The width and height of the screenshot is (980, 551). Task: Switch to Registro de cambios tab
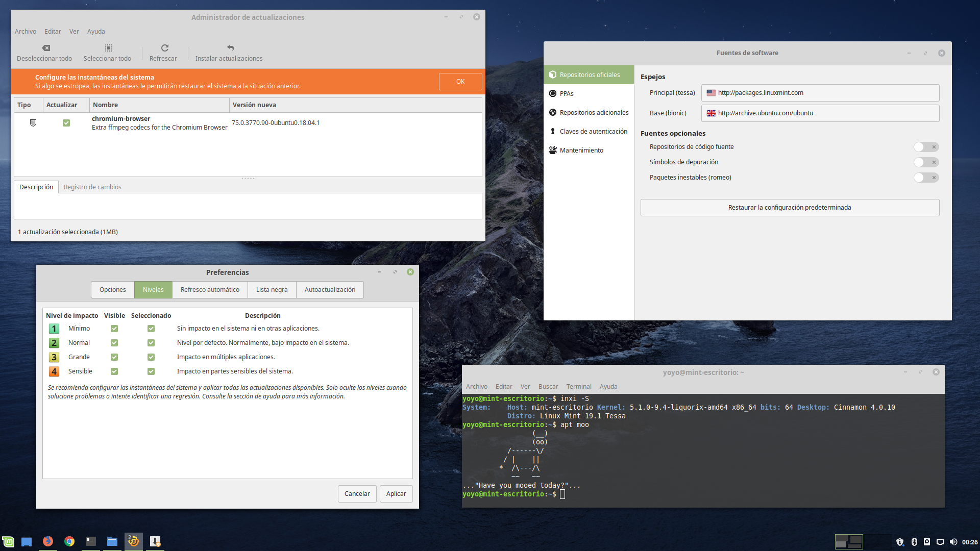click(x=92, y=187)
